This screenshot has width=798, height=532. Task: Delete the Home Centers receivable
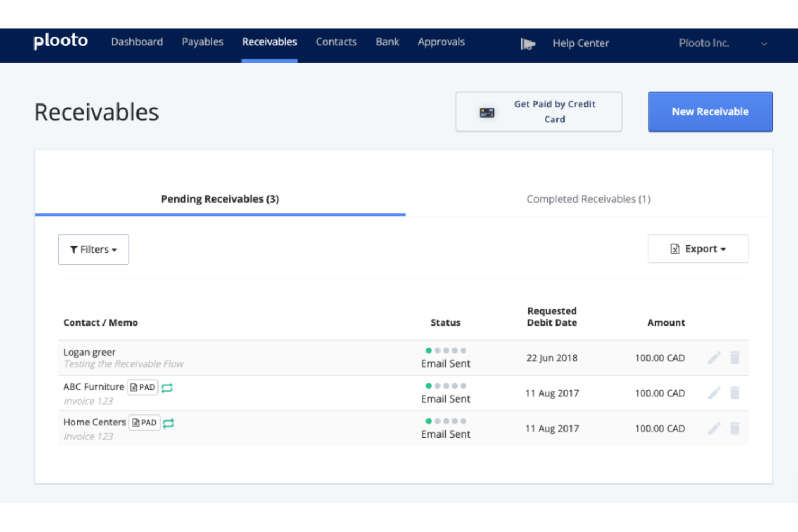point(734,428)
